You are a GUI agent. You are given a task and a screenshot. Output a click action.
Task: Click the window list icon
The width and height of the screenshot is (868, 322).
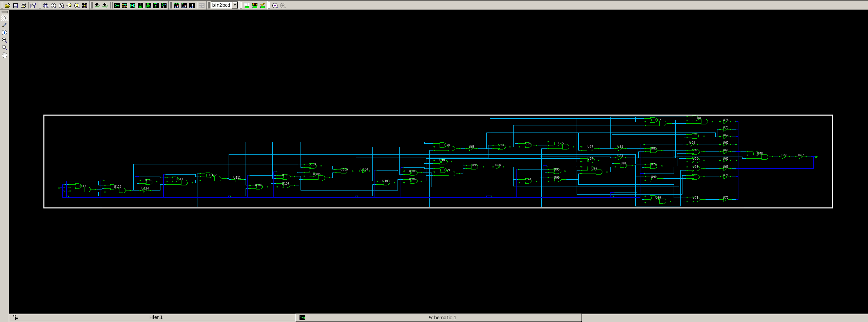247,5
